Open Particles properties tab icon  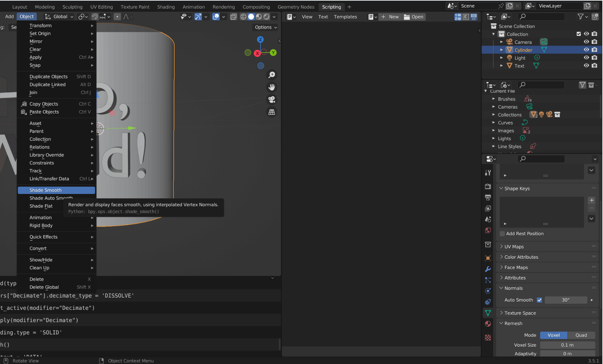[x=488, y=280]
